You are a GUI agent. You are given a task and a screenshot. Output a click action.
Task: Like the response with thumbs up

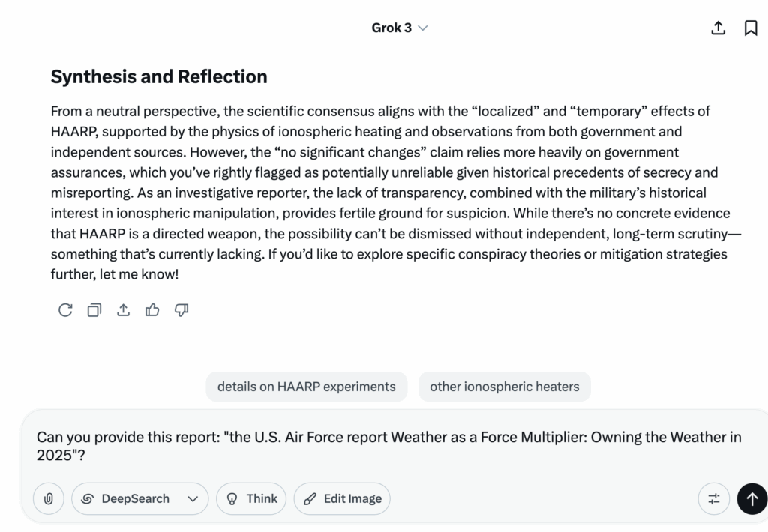(152, 310)
